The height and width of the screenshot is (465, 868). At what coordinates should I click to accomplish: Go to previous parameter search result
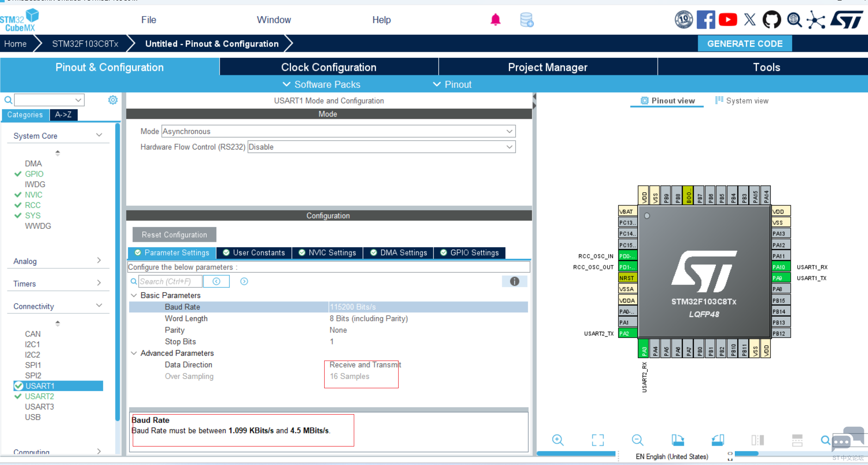coord(216,281)
